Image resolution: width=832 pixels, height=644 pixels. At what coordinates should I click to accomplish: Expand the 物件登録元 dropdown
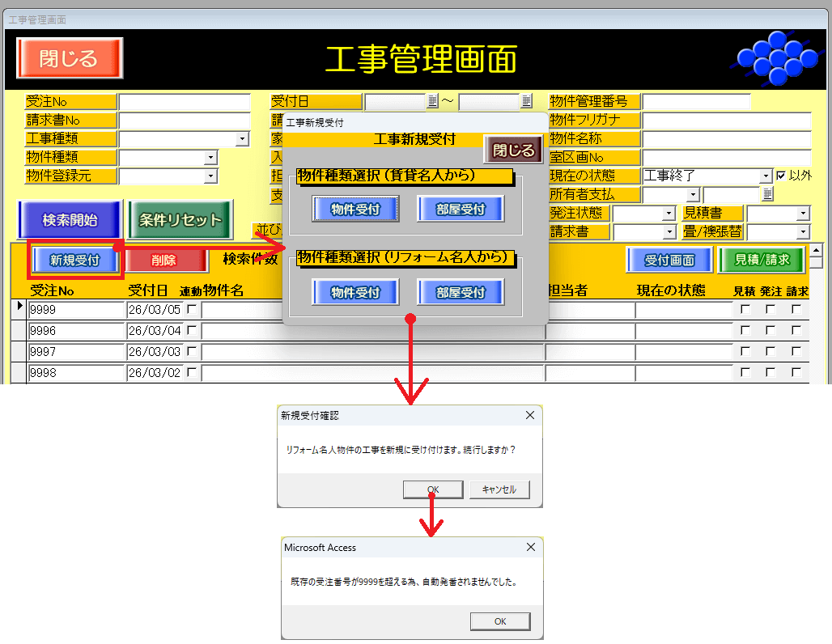tap(210, 176)
